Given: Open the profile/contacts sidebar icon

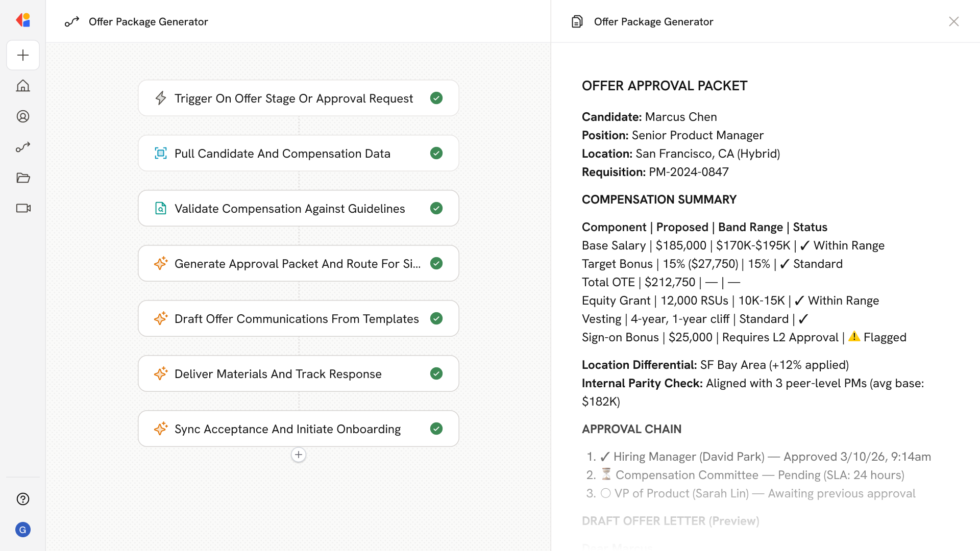Looking at the screenshot, I should click(x=23, y=116).
